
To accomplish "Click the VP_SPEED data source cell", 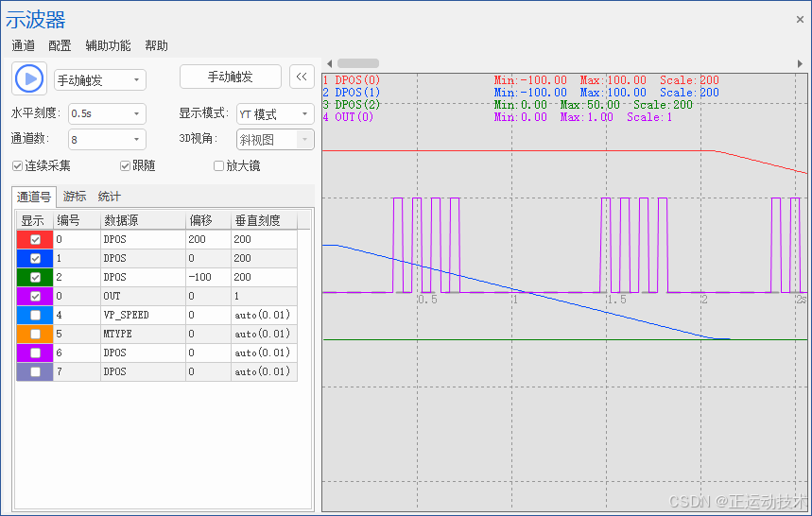I will pos(143,316).
